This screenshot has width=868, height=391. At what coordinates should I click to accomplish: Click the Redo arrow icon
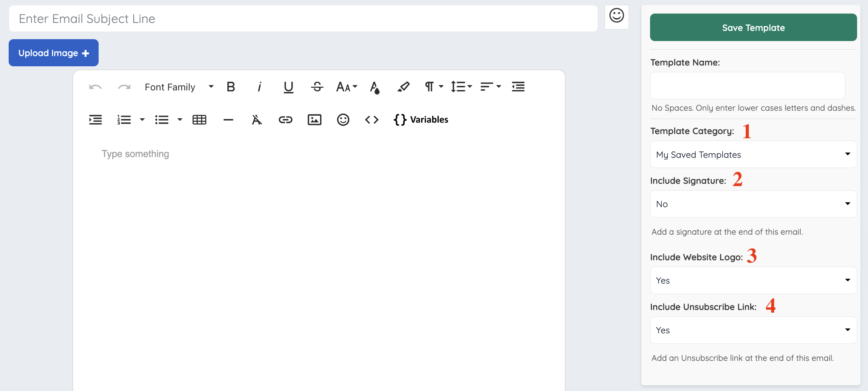(124, 87)
